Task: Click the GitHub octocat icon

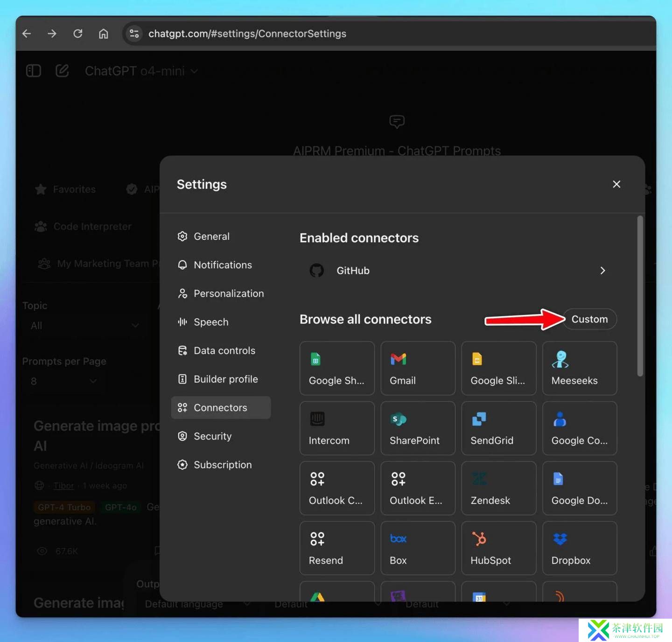Action: (316, 271)
